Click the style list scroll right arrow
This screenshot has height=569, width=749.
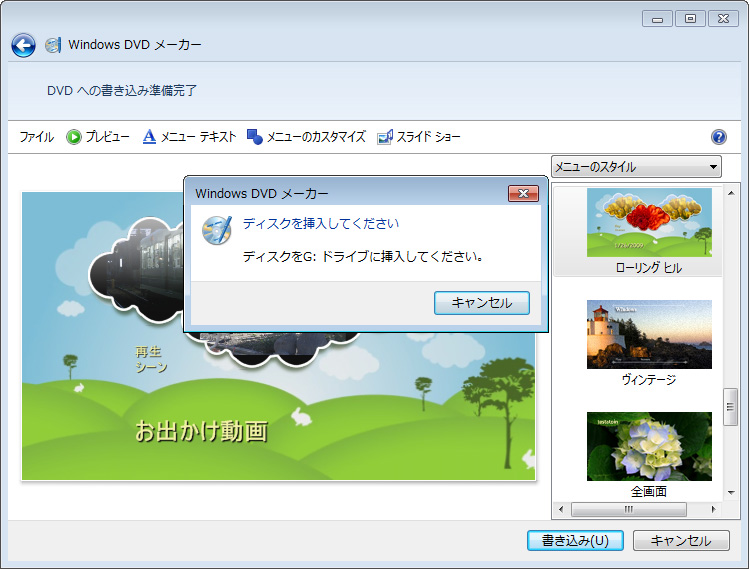[x=713, y=509]
